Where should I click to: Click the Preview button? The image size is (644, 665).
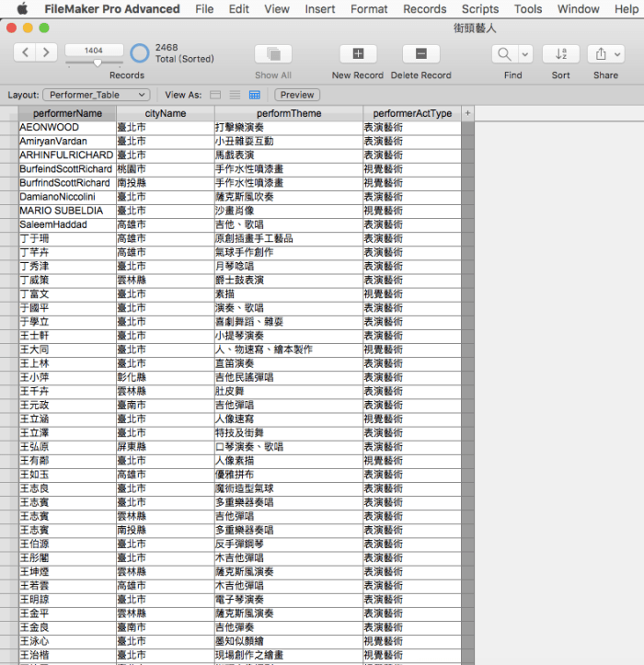tap(296, 95)
